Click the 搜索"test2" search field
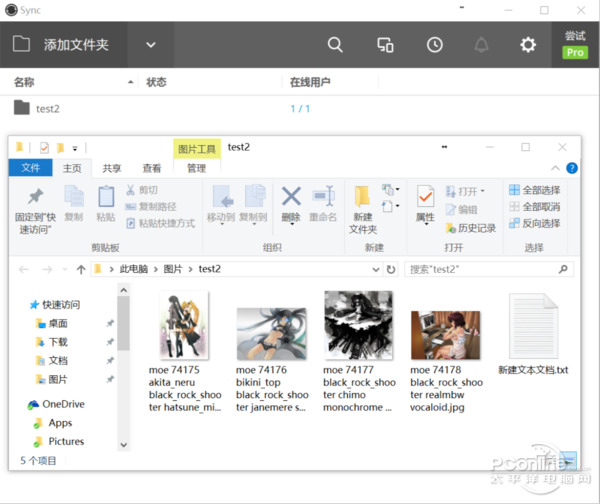This screenshot has height=504, width=600. coord(489,269)
